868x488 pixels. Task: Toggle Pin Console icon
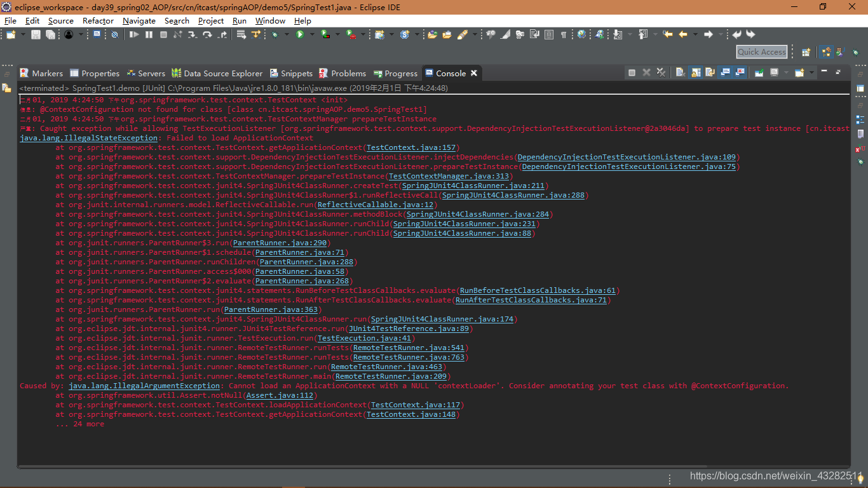759,72
